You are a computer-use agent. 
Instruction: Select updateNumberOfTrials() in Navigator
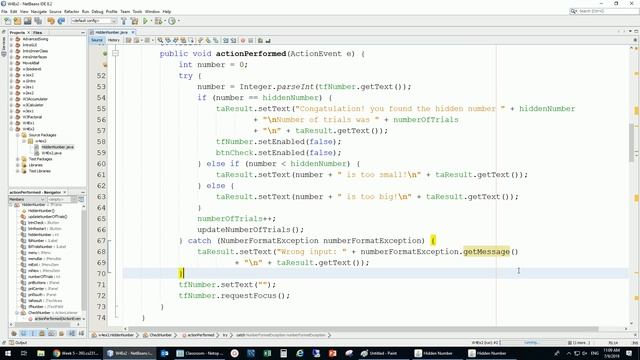47,217
